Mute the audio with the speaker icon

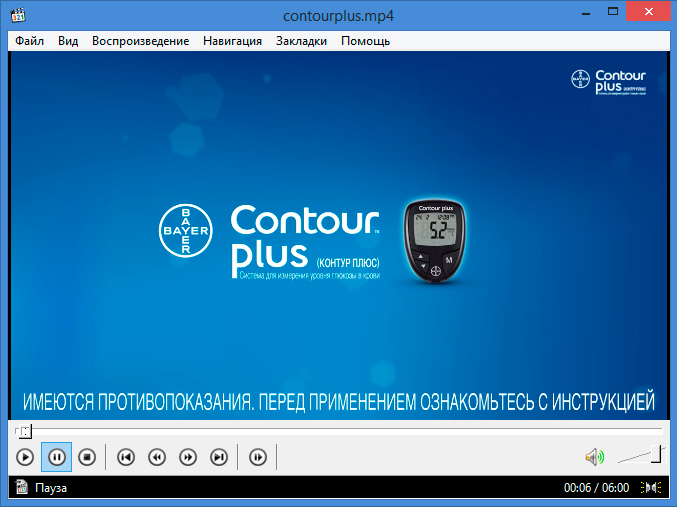coord(595,457)
